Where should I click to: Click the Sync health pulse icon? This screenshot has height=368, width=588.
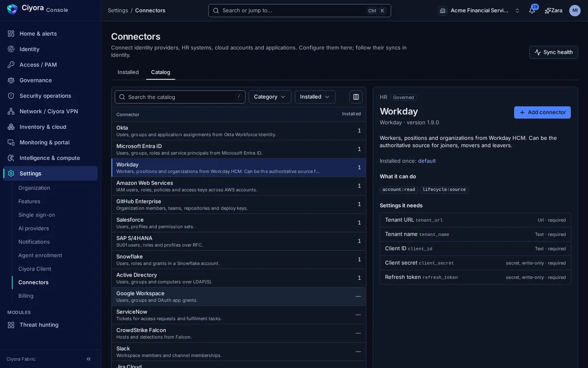pyautogui.click(x=538, y=52)
